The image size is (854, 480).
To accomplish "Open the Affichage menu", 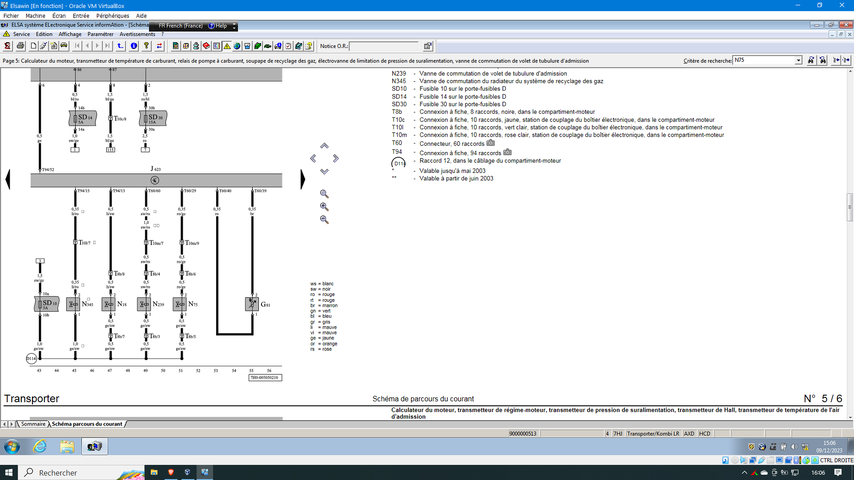I will (70, 34).
